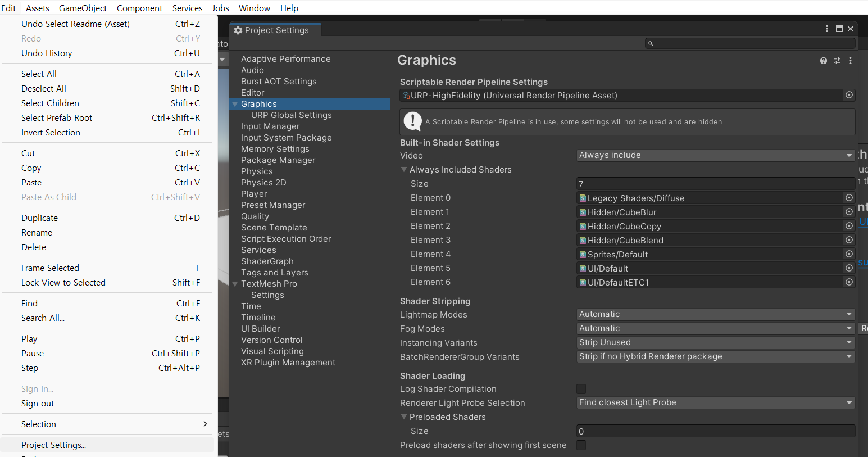Click the Graphics presets slider icon
Viewport: 868px width, 457px height.
point(837,61)
